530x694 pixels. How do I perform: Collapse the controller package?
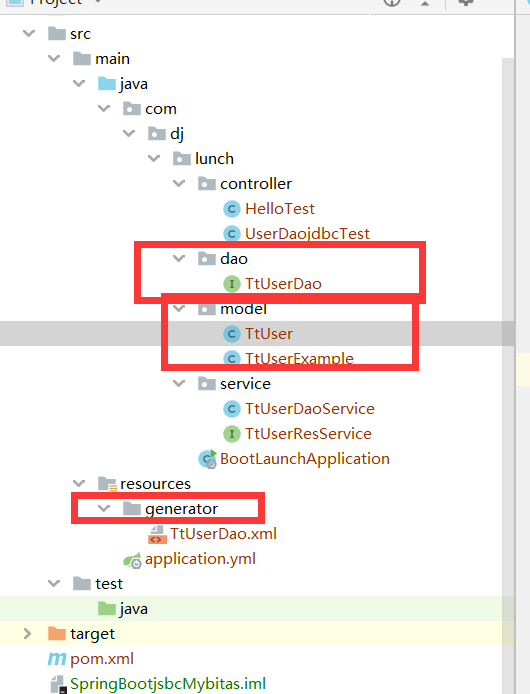click(179, 183)
